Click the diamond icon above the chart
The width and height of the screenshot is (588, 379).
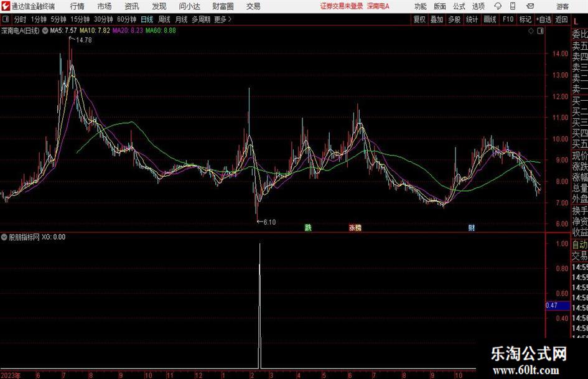pos(531,31)
